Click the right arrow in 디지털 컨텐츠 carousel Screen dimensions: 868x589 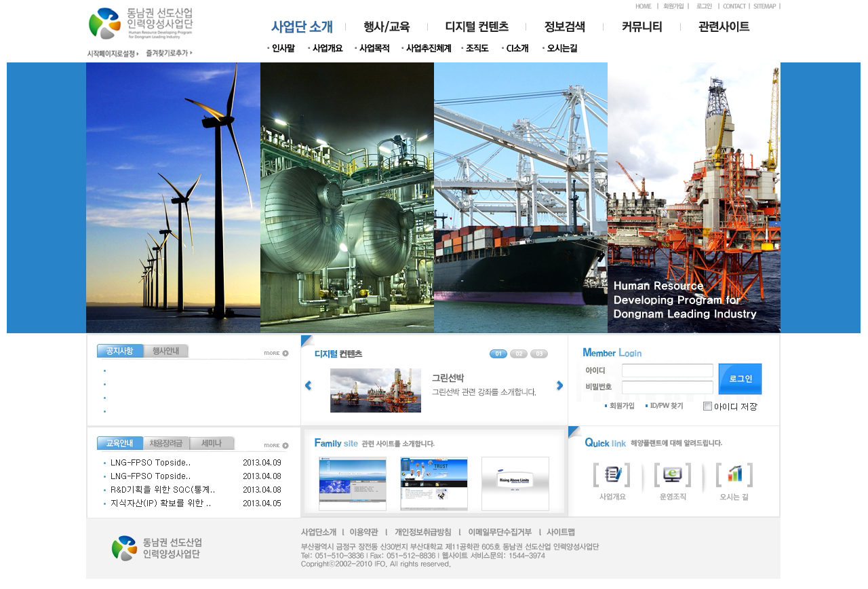pos(559,385)
